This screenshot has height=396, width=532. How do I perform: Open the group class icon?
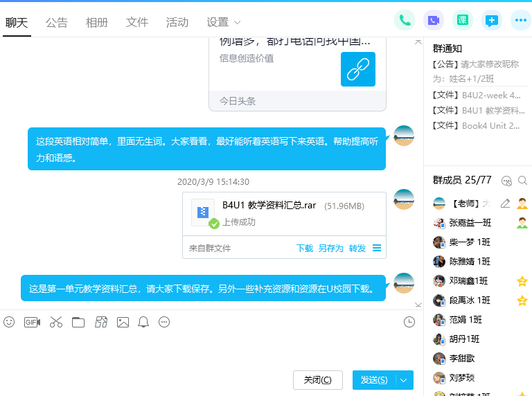point(463,20)
